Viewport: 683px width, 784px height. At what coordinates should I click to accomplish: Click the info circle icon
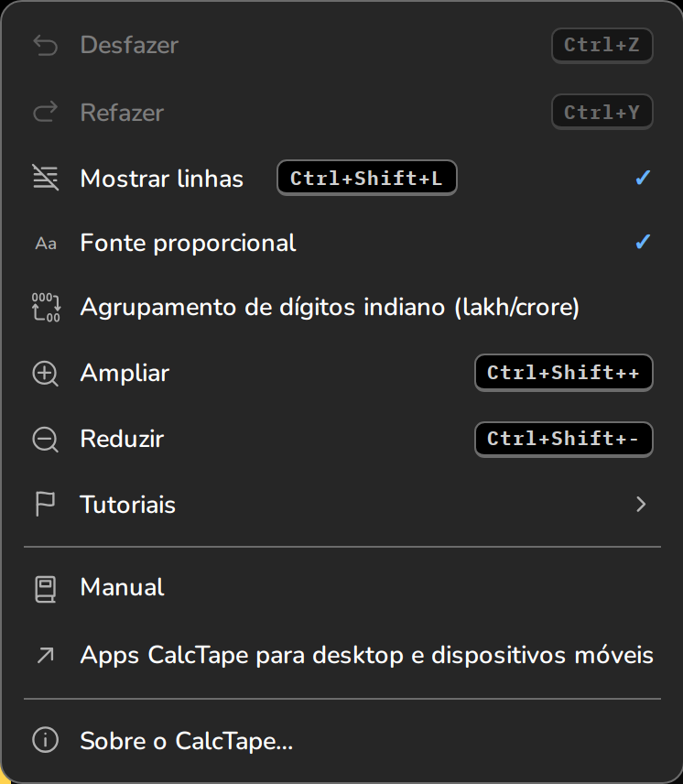click(x=46, y=739)
